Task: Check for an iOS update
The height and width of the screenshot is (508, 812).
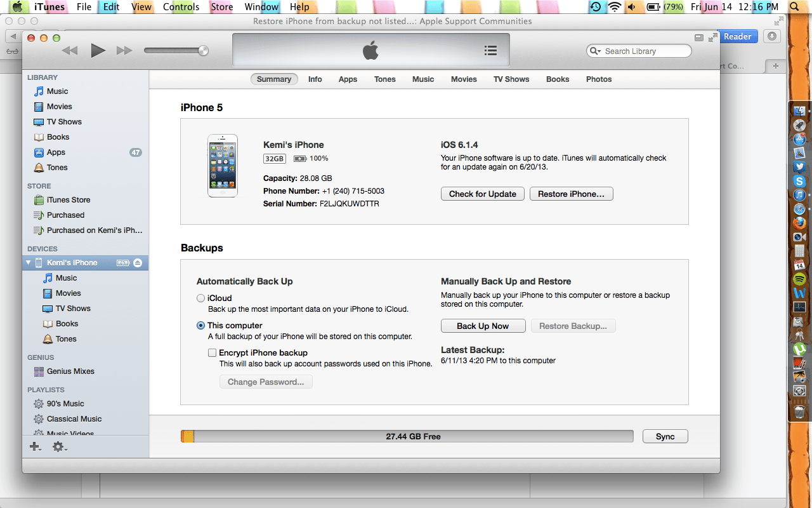Action: pos(482,194)
